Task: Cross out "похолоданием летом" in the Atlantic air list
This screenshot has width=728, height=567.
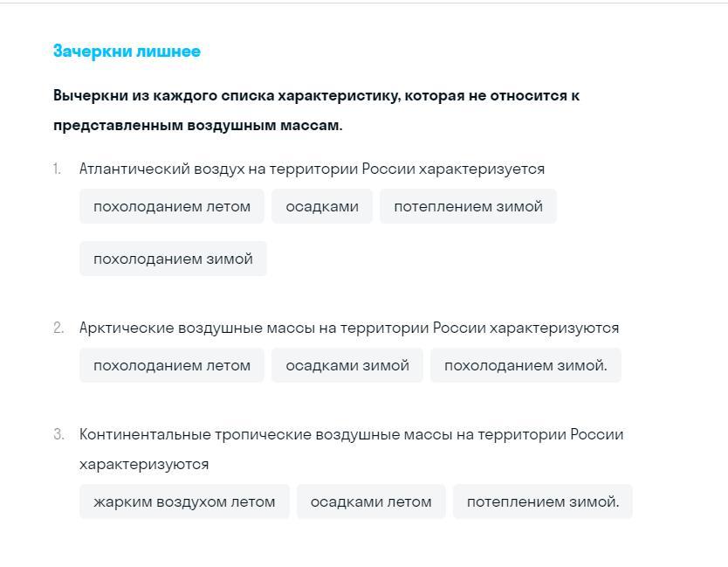Action: click(x=172, y=207)
